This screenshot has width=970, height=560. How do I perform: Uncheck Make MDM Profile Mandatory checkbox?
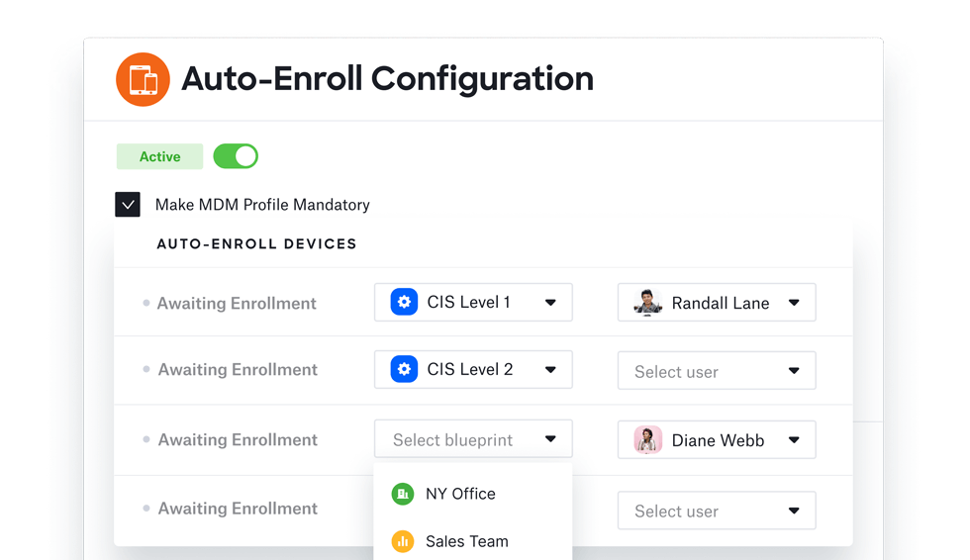click(x=128, y=205)
